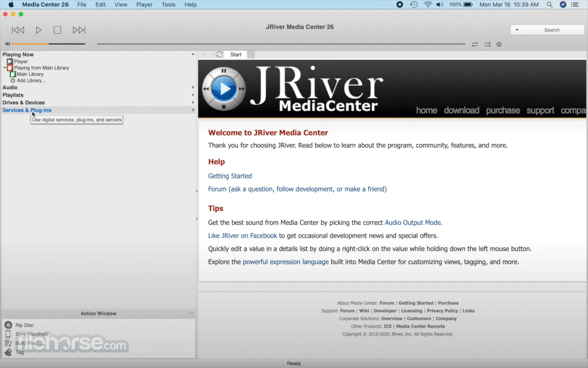Expand the Audio section
Screen dimensions: 588x368
click(x=193, y=87)
